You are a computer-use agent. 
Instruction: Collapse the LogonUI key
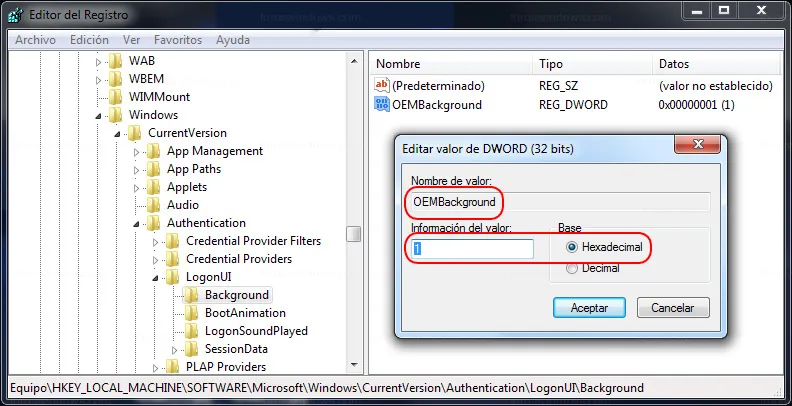coord(156,278)
